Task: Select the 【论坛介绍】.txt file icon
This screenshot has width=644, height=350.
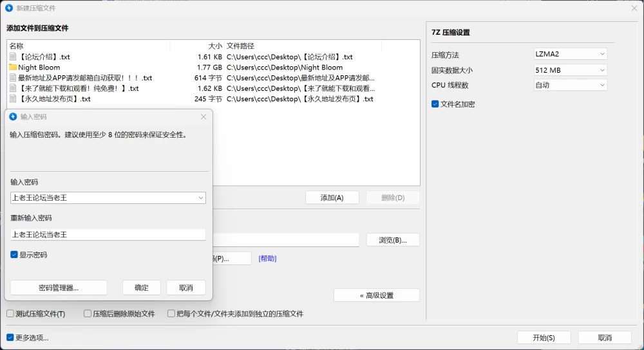Action: [13, 57]
